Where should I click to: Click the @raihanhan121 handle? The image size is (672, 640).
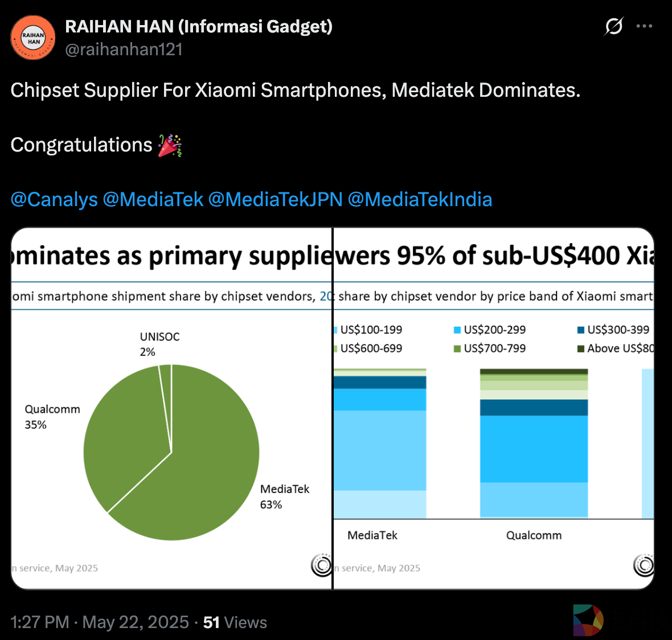tap(124, 50)
